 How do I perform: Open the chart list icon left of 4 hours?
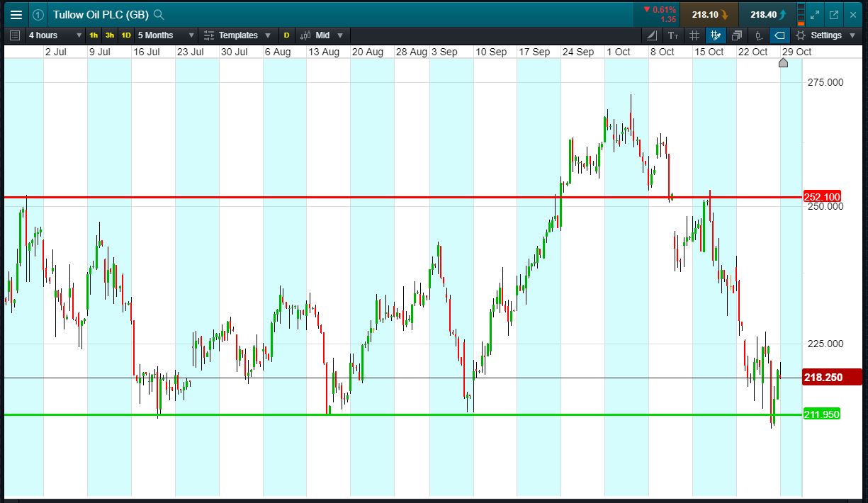click(15, 35)
